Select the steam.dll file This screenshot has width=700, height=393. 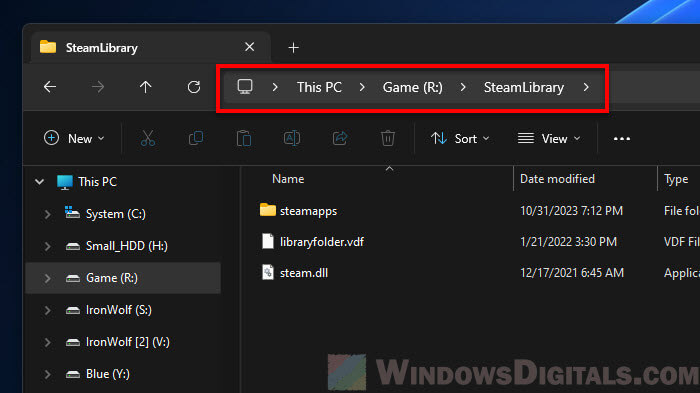tap(304, 272)
